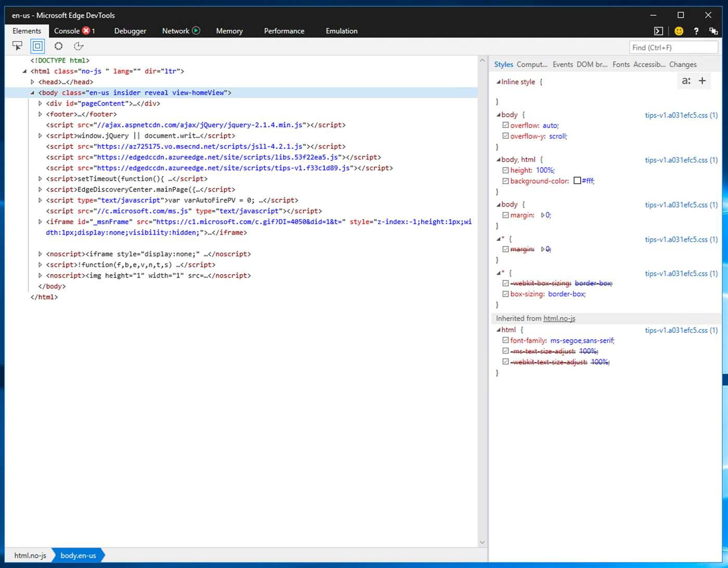Select html.no-js in the breadcrumb bar
Viewport: 728px width, 568px height.
[x=30, y=555]
